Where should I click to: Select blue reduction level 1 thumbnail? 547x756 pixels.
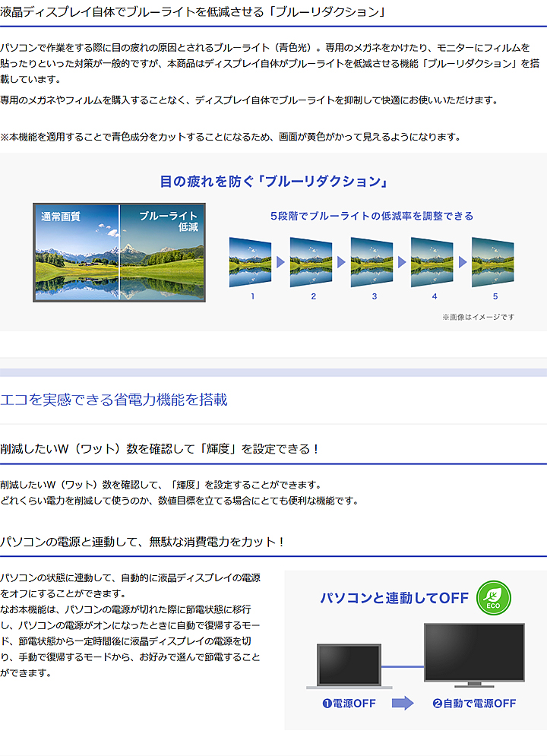(x=250, y=262)
